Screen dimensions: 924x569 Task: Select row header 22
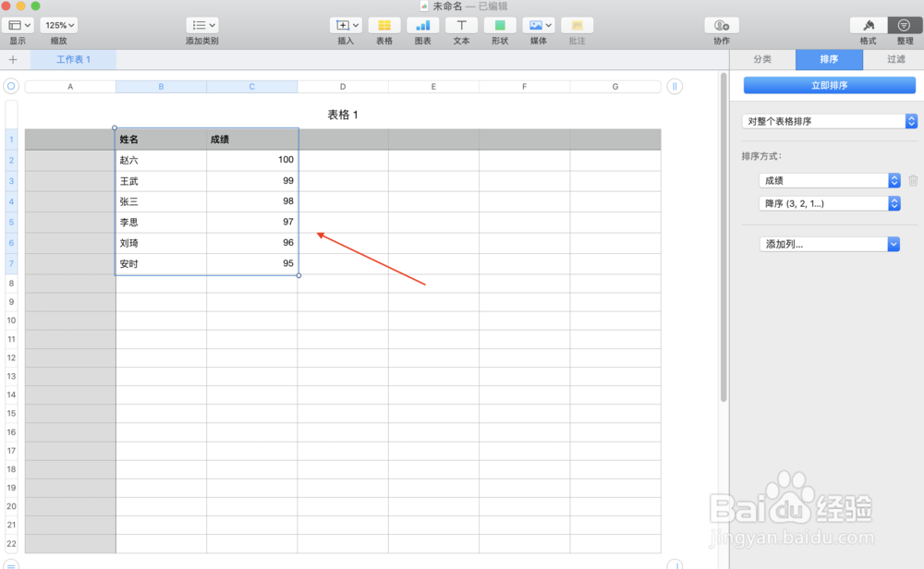click(x=11, y=544)
